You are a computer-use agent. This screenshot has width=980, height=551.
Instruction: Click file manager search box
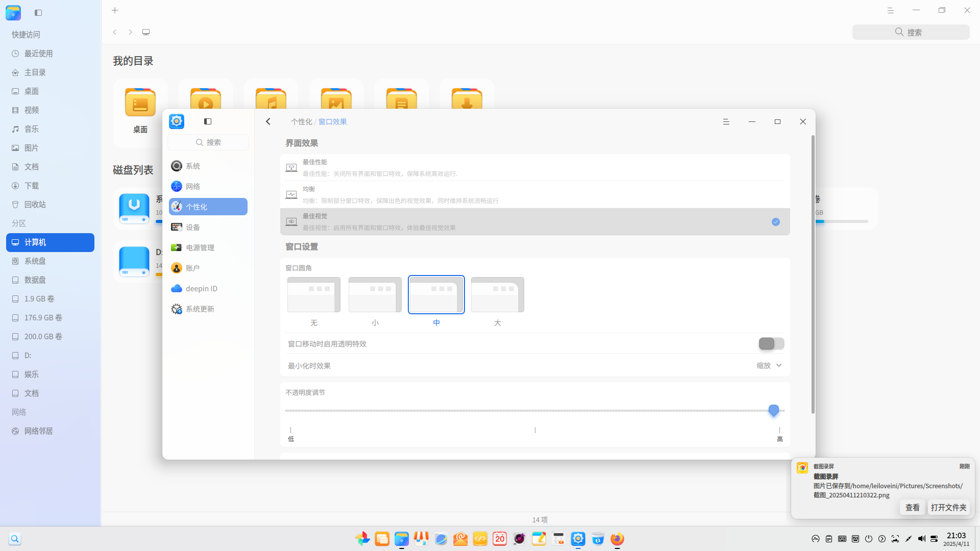(x=911, y=32)
